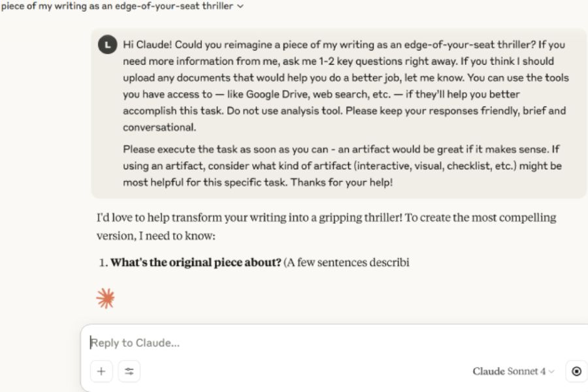The image size is (588, 392).
Task: Open the search and tools settings icon
Action: 129,371
